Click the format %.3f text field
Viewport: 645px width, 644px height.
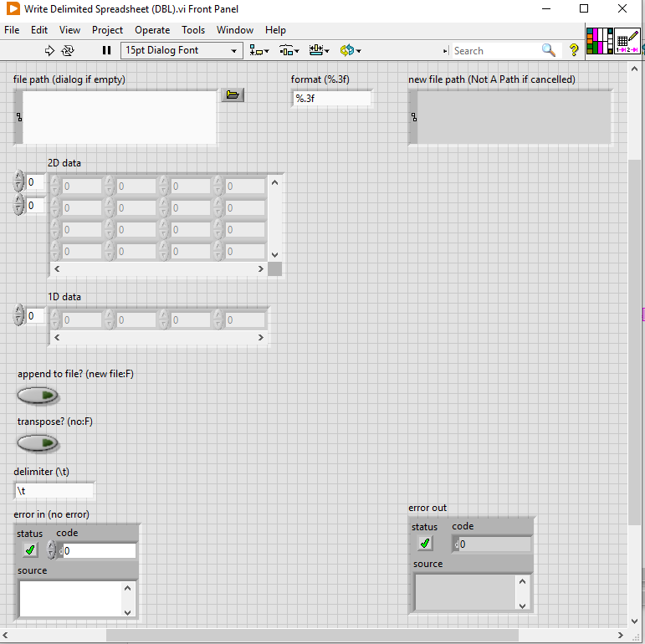[332, 99]
